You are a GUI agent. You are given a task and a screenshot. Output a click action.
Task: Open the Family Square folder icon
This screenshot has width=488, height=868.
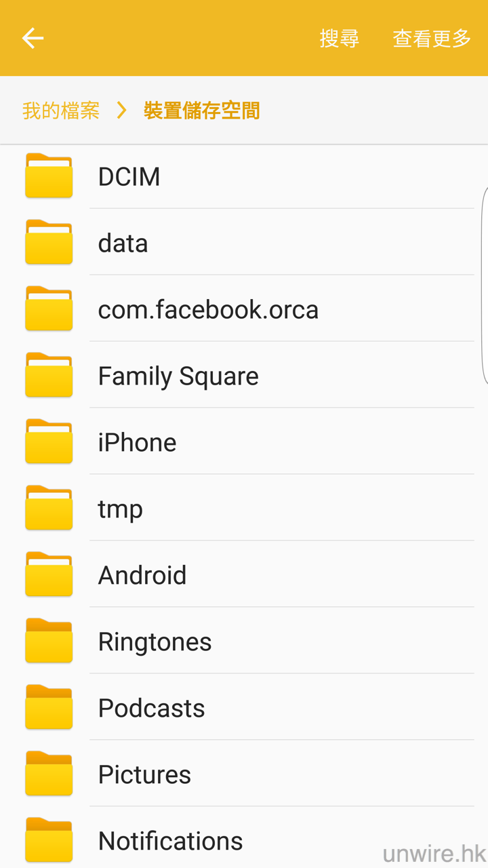click(x=49, y=376)
